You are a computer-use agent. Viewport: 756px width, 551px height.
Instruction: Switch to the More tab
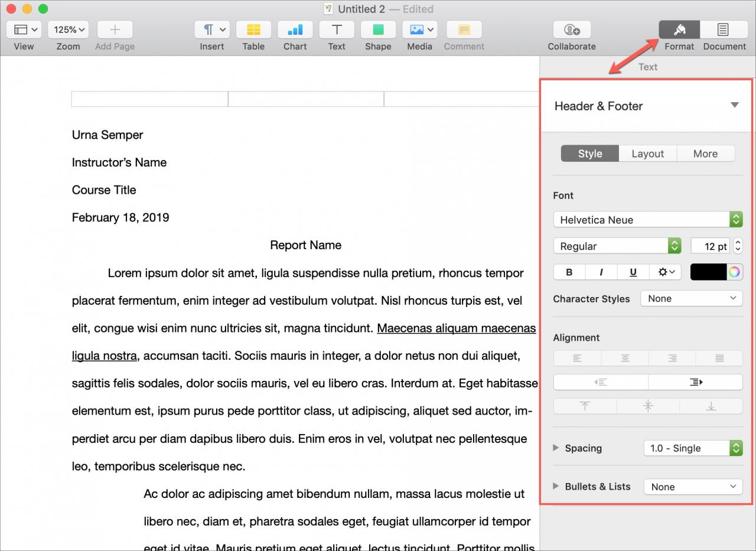705,154
